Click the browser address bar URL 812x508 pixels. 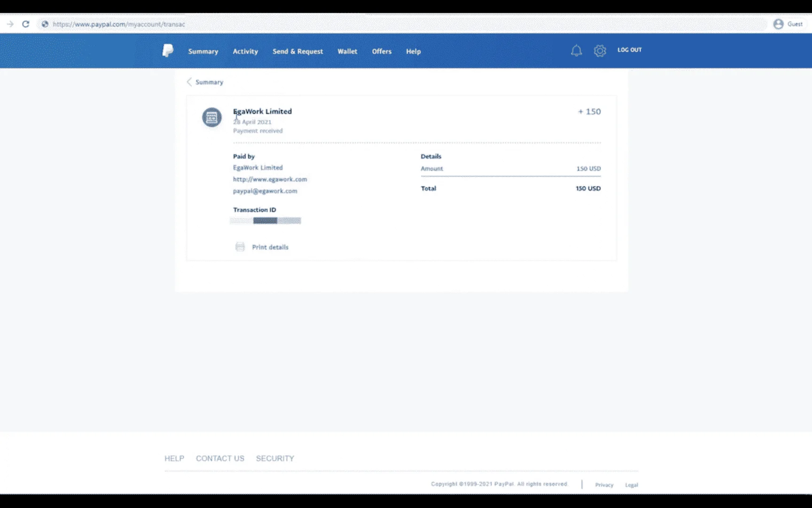pos(119,24)
